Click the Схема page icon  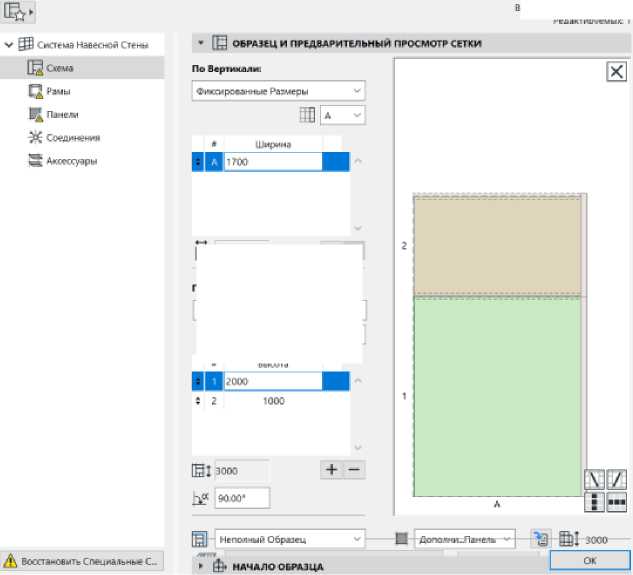[35, 68]
